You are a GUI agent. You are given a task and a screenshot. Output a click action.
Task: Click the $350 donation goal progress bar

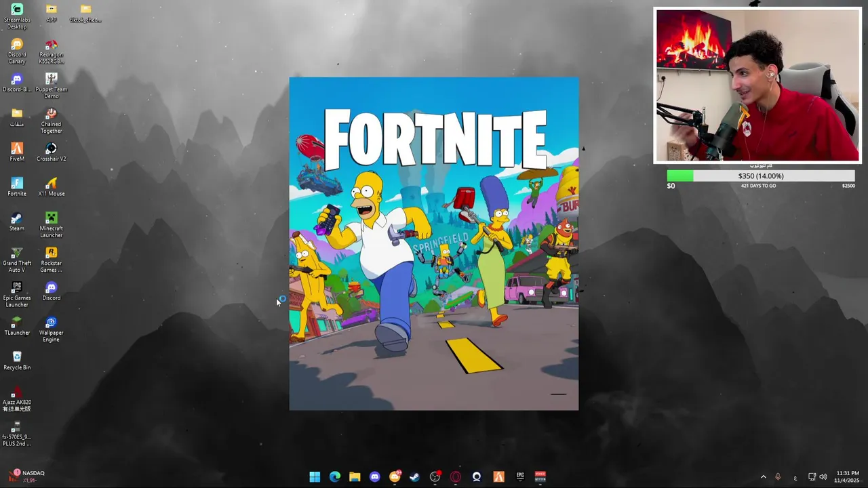761,176
